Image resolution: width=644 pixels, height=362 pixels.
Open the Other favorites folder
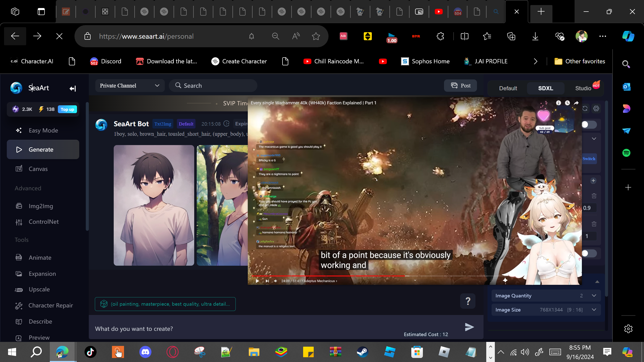click(580, 61)
